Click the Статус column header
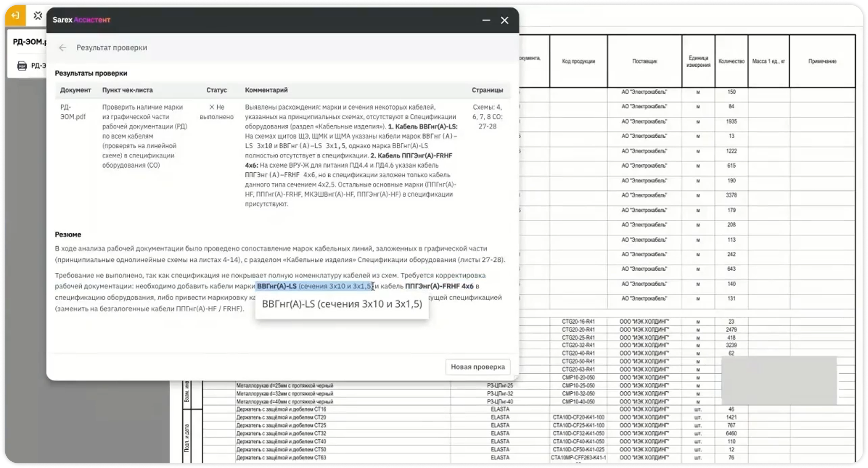This screenshot has width=868, height=468. [x=217, y=90]
